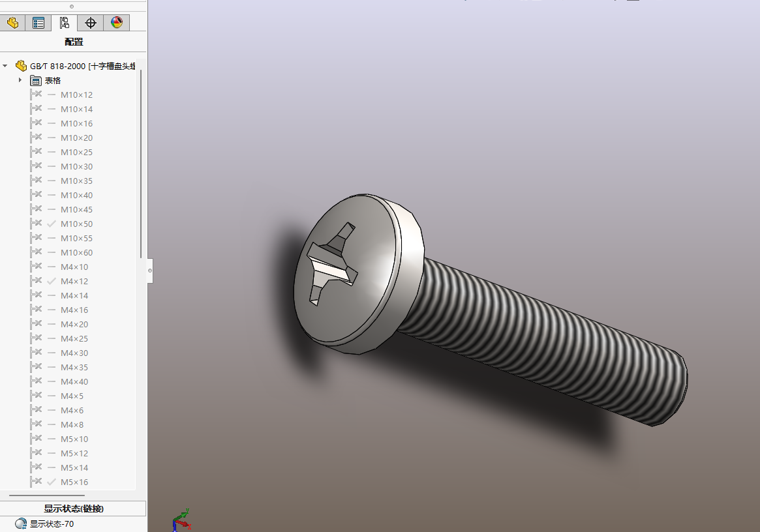
Task: Click the horizontal scrollbar under configuration list
Action: click(47, 495)
